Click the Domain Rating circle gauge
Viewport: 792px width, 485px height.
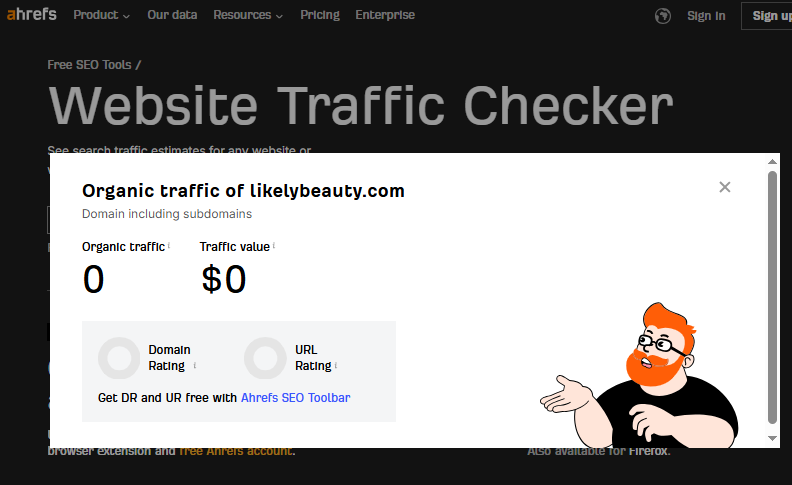tap(119, 358)
